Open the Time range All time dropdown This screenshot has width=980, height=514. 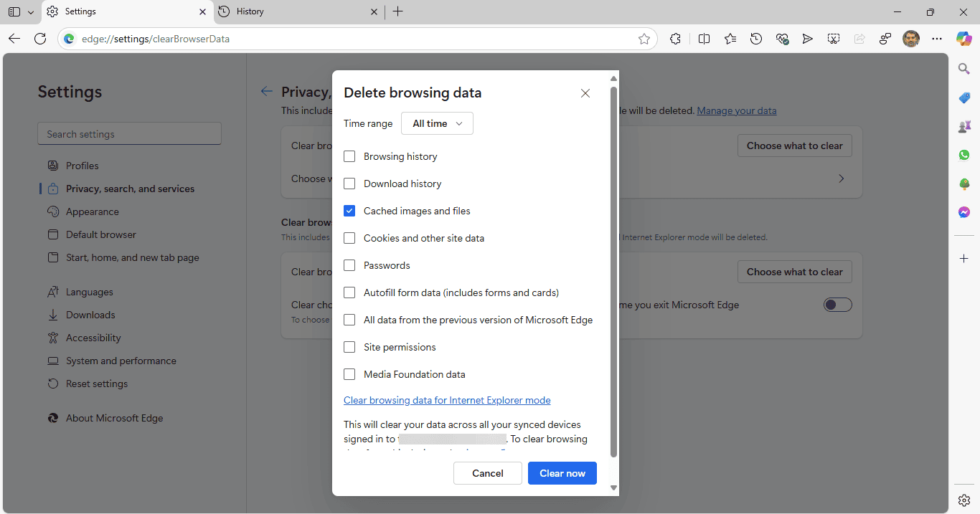click(437, 123)
